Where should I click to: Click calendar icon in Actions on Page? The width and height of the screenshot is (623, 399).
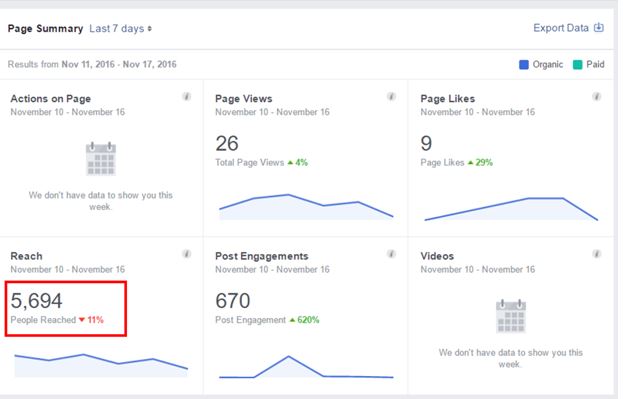pyautogui.click(x=101, y=159)
